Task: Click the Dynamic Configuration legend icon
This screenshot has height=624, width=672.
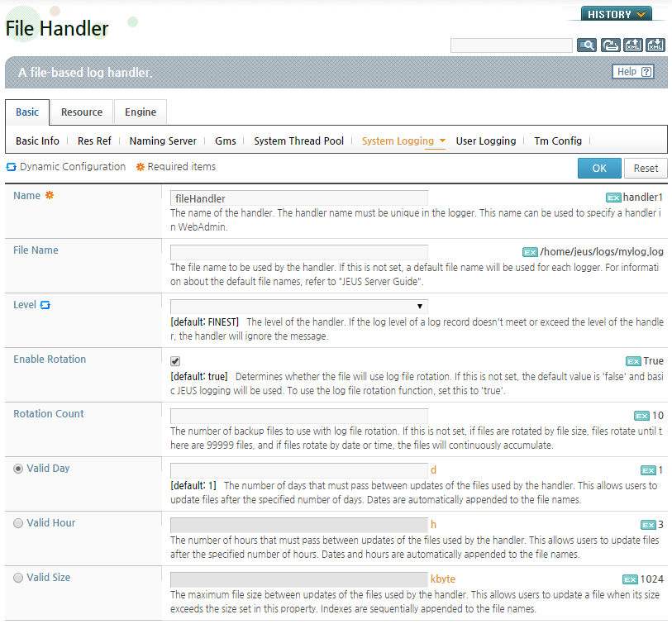Action: (11, 167)
